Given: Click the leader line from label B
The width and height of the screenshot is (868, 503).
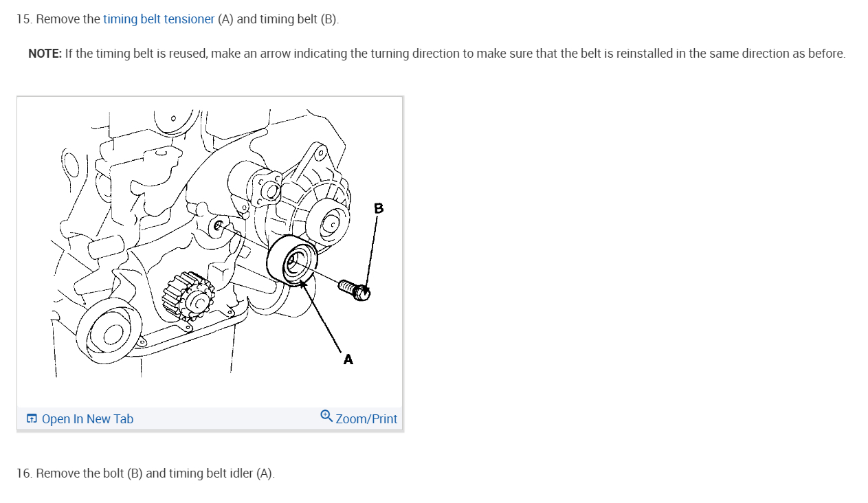Looking at the screenshot, I should (371, 252).
